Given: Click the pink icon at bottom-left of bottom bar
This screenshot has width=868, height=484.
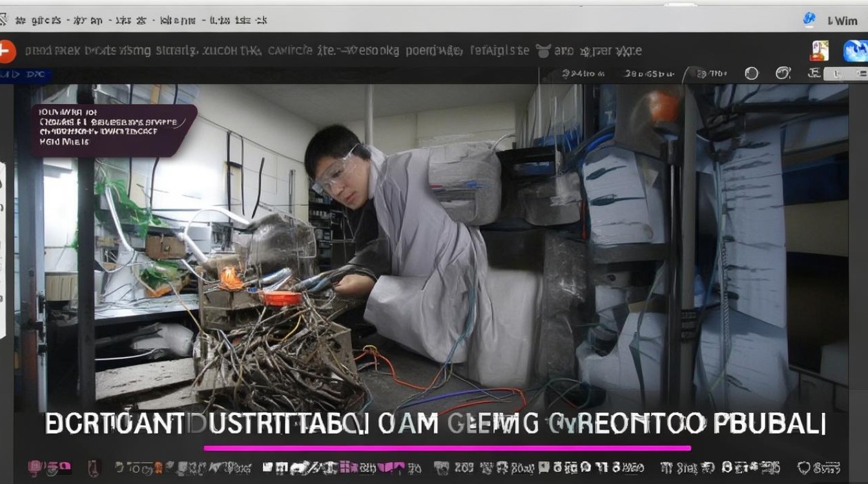Looking at the screenshot, I should (x=36, y=467).
